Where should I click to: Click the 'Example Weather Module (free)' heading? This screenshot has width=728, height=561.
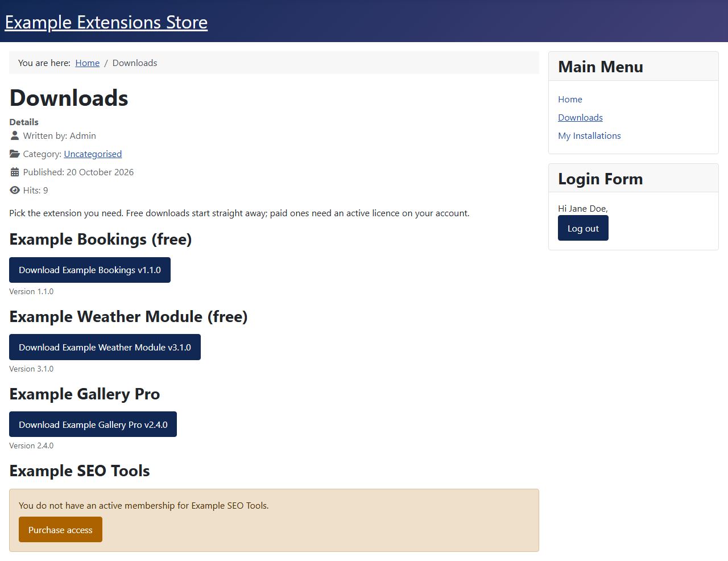tap(129, 316)
